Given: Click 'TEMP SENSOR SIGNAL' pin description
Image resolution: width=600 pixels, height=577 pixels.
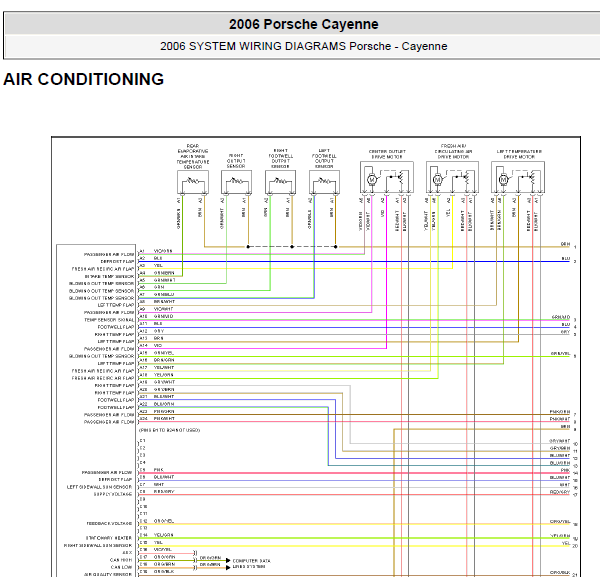Looking at the screenshot, I should [x=109, y=320].
